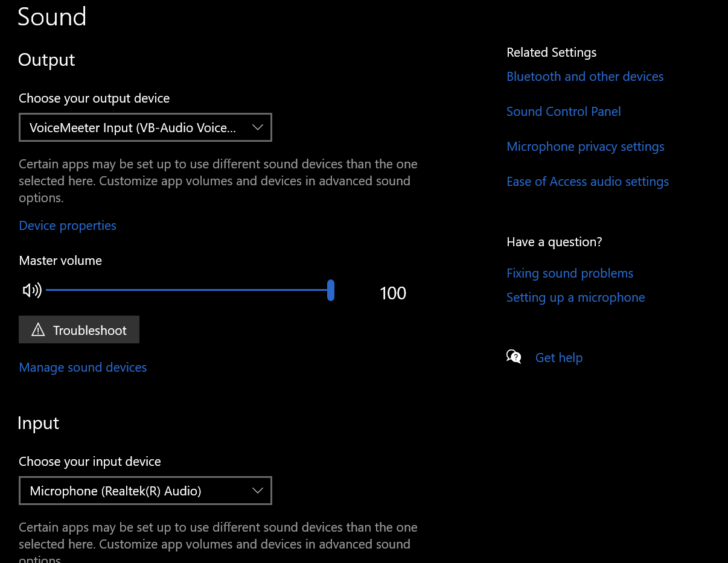
Task: Click the Get help link
Action: click(x=559, y=358)
